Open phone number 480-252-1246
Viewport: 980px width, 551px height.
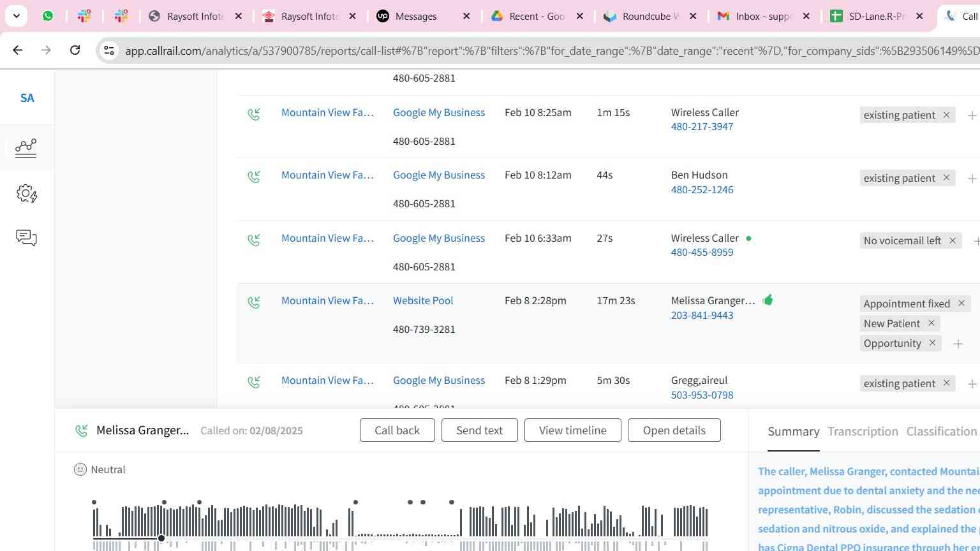[702, 189]
